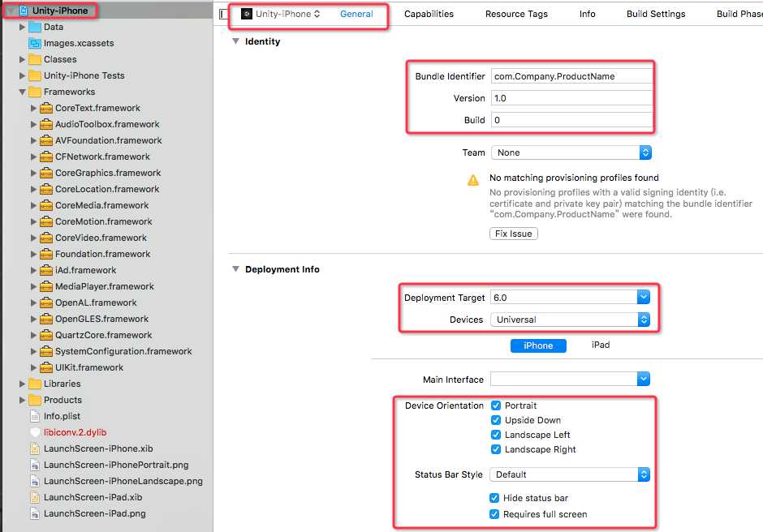Image resolution: width=763 pixels, height=532 pixels.
Task: Open the Status Bar Style dropdown
Action: click(x=571, y=474)
